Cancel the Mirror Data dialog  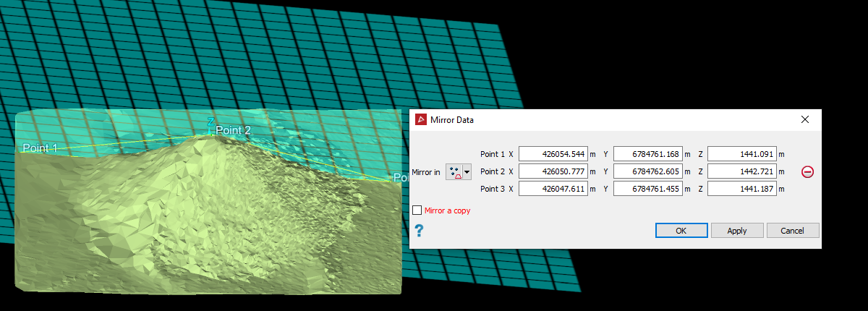[x=793, y=231]
